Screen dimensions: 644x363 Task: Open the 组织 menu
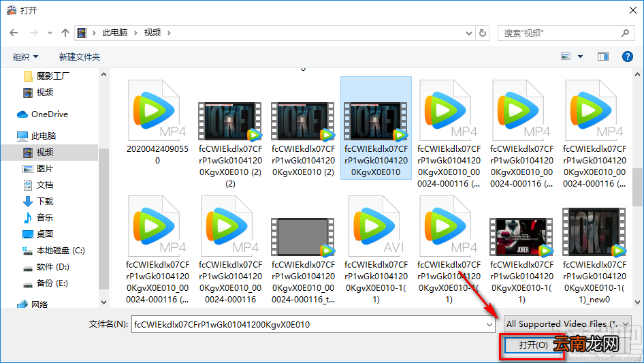25,57
